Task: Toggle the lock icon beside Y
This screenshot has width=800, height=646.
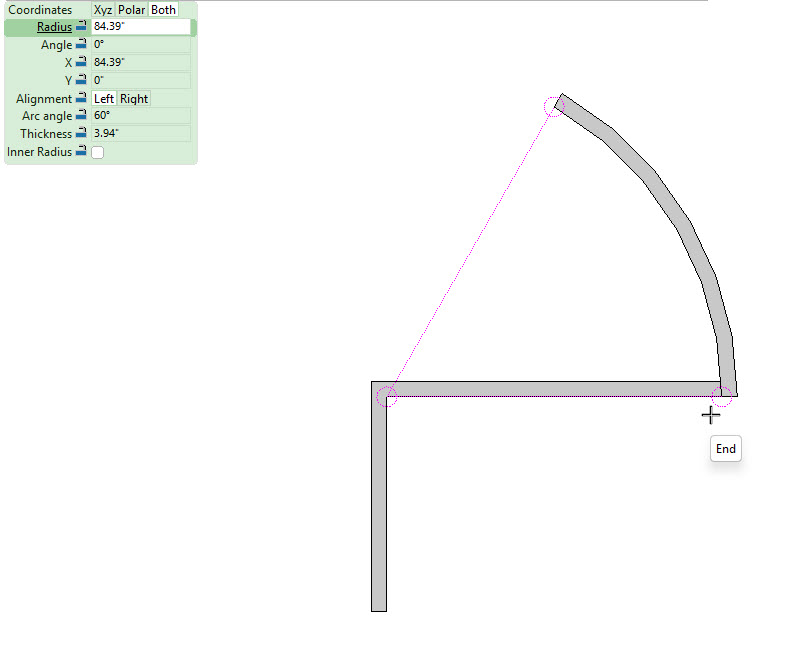Action: tap(81, 80)
